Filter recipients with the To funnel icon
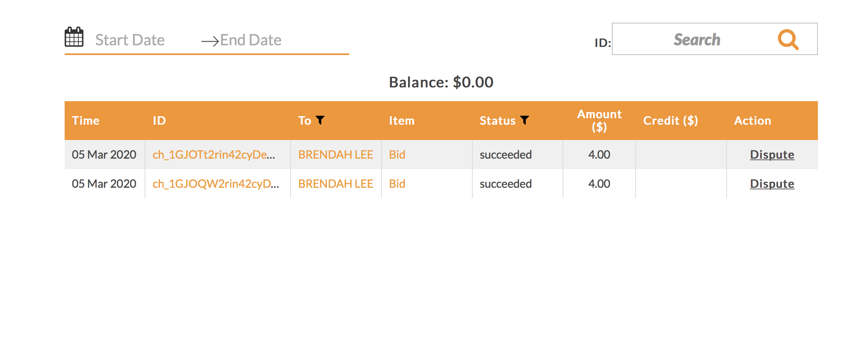Image resolution: width=868 pixels, height=348 pixels. point(320,120)
